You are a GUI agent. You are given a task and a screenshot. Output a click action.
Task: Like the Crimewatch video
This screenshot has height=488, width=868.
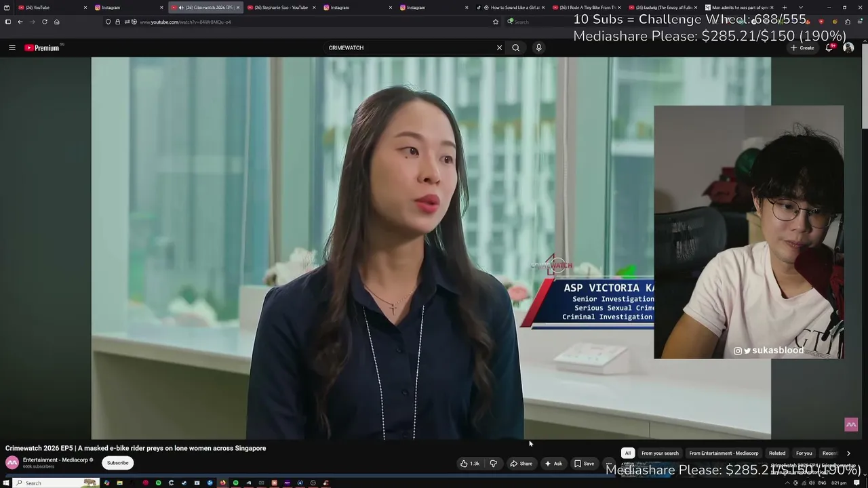(470, 464)
